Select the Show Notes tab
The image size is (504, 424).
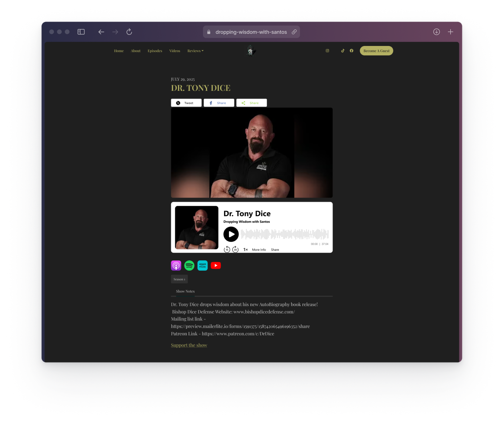click(x=185, y=291)
